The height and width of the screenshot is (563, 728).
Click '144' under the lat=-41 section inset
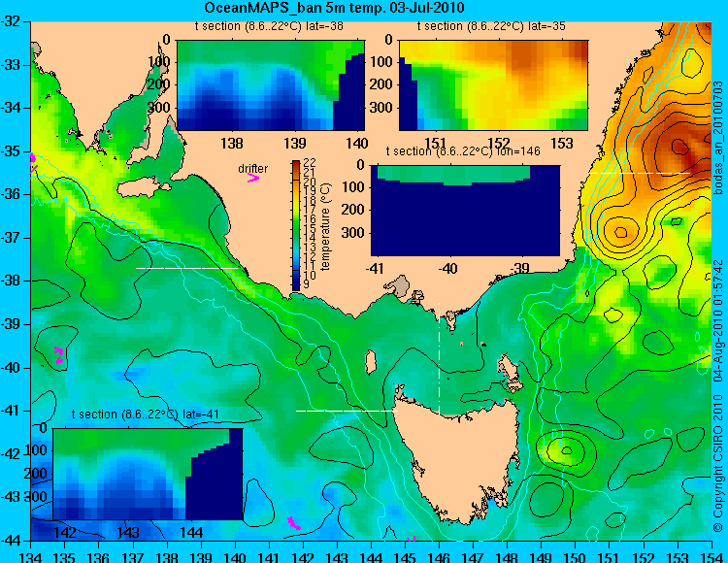(191, 532)
